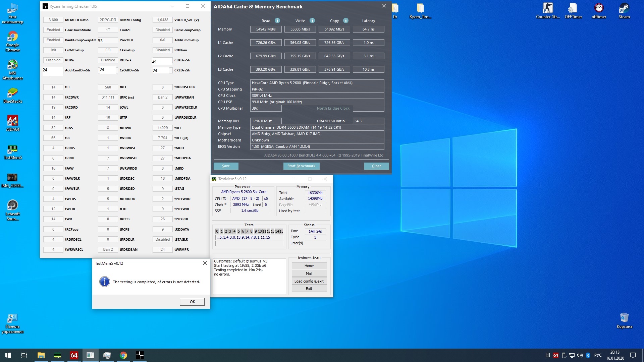Screen dimensions: 644x362
Task: Click the Home button in TestMem5
Action: [309, 266]
